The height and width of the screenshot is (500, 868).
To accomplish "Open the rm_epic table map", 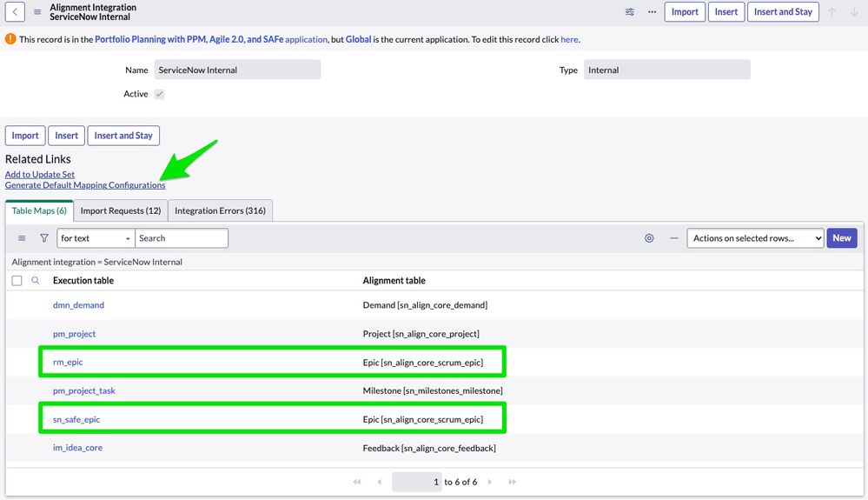I will [68, 362].
